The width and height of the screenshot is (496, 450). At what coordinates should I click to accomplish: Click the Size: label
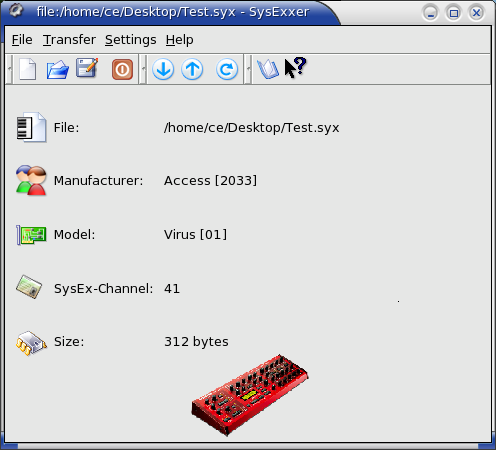69,342
